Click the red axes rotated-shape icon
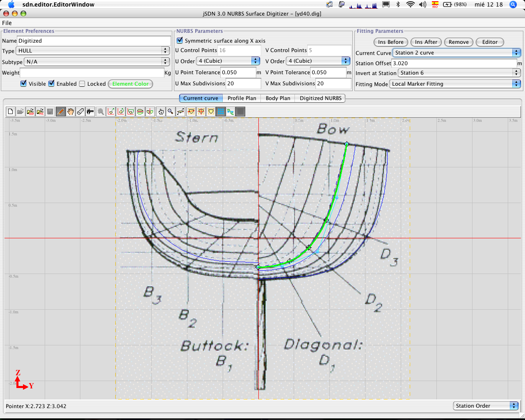This screenshot has width=525, height=420. point(121,112)
